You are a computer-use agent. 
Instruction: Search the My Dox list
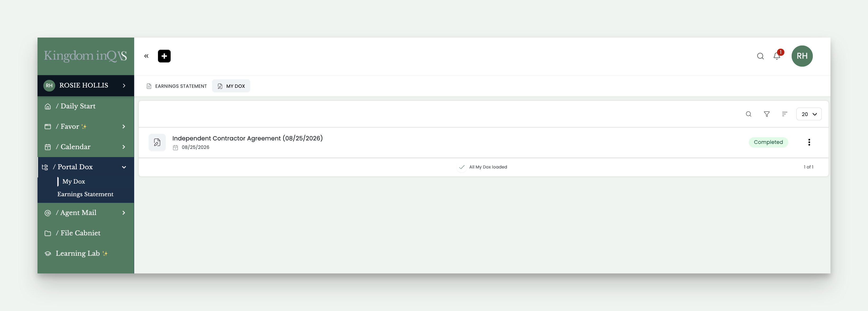tap(748, 114)
